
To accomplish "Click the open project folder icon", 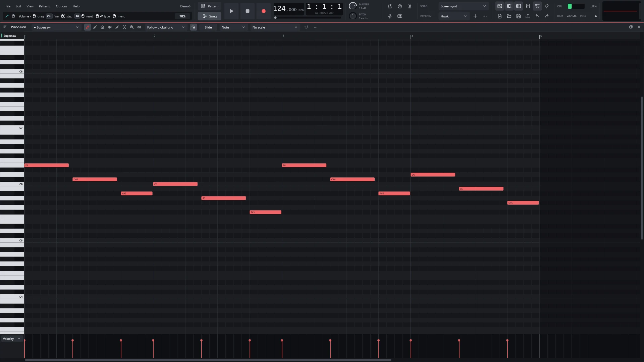I will 509,16.
